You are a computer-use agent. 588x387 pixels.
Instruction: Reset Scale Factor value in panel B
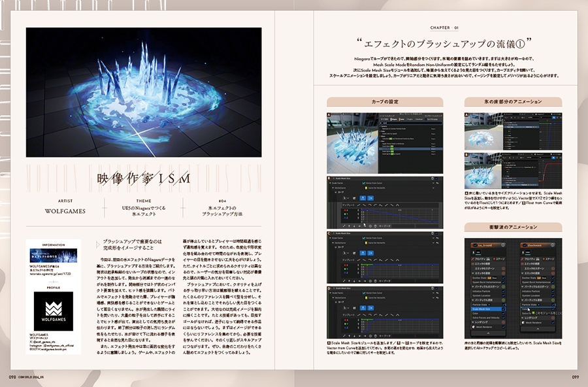coord(437,183)
